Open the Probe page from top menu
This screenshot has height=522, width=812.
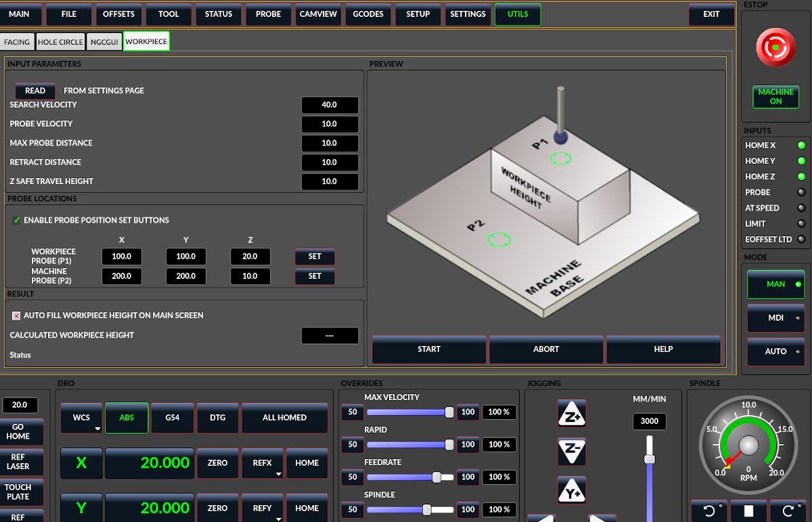pos(269,14)
